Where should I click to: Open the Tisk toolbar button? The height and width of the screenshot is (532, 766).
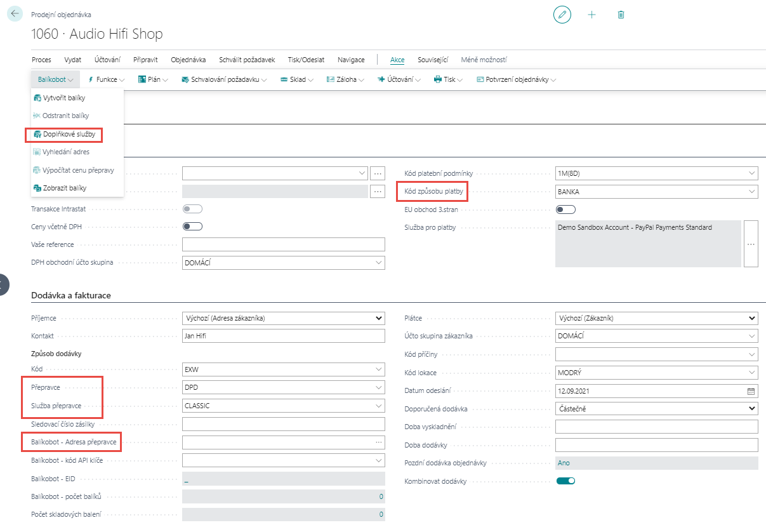[x=448, y=80]
